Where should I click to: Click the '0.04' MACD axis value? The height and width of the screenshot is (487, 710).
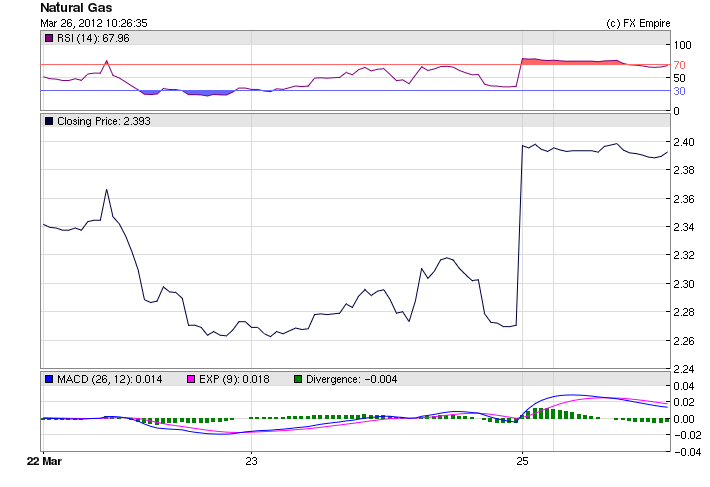[x=684, y=386]
